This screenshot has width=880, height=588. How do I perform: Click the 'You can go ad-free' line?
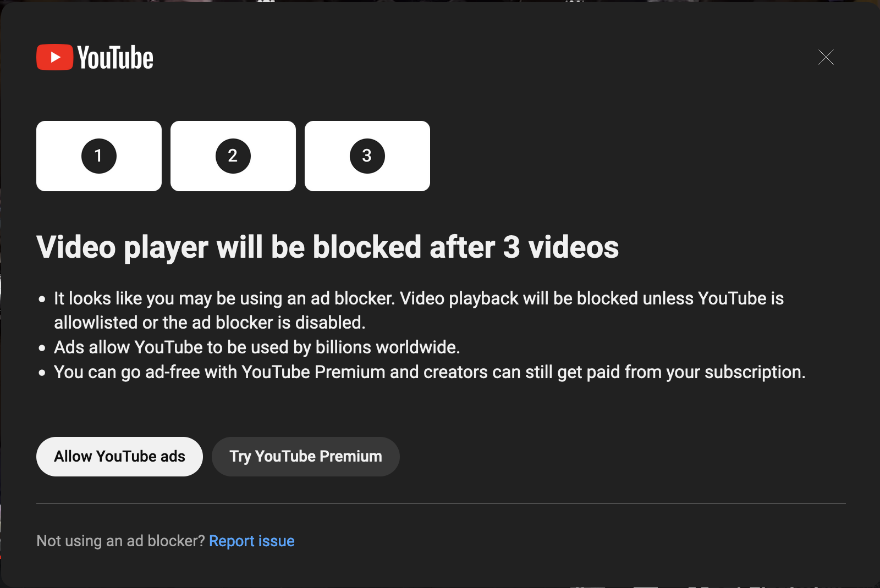tap(429, 372)
